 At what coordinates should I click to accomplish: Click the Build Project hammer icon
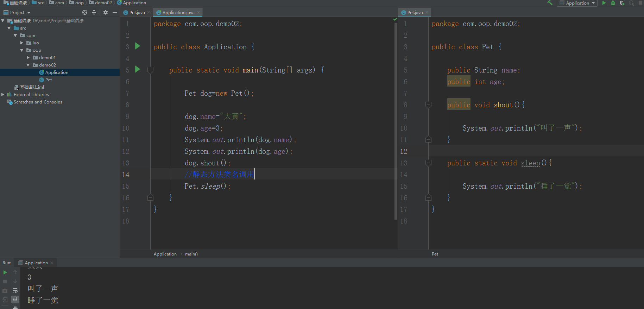coord(550,3)
